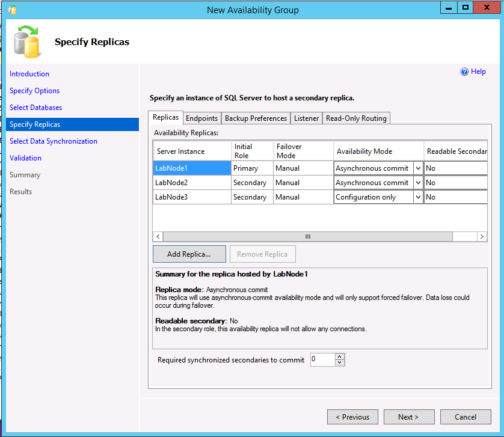Viewport: 504px width, 437px height.
Task: Select the Specify Options step
Action: point(34,90)
